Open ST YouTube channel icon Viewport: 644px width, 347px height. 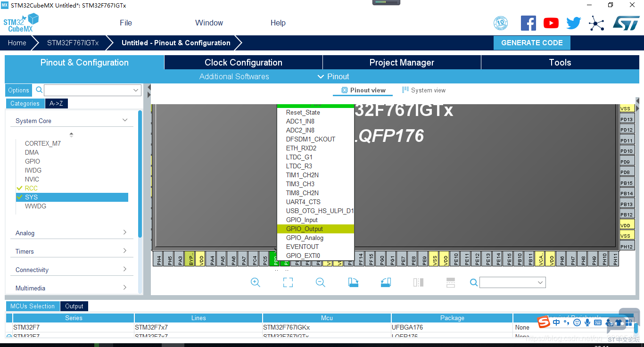pyautogui.click(x=551, y=23)
